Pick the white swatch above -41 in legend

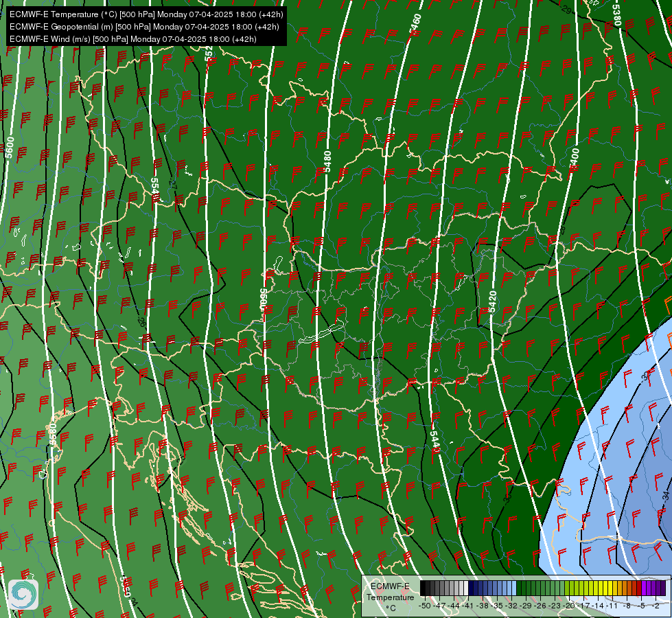click(x=466, y=588)
